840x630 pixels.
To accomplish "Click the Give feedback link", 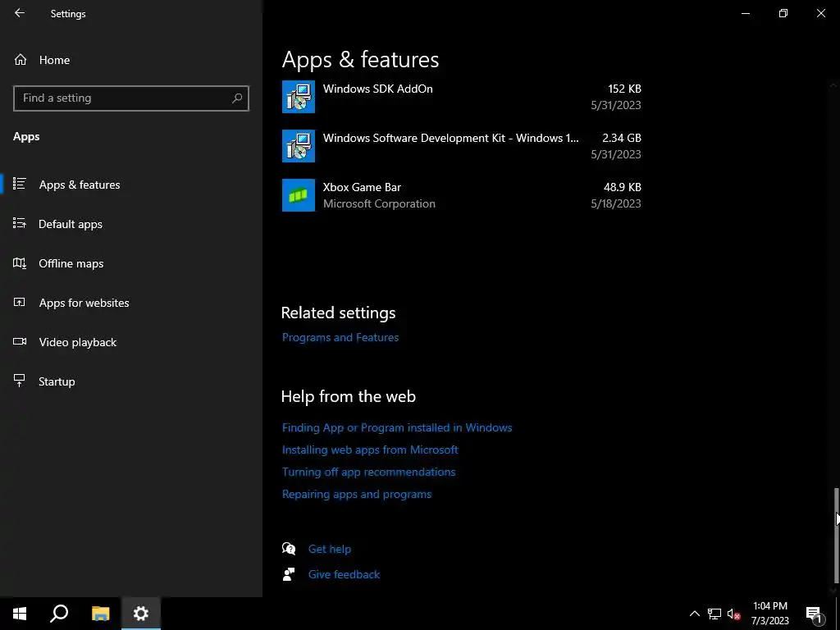I will pyautogui.click(x=344, y=574).
